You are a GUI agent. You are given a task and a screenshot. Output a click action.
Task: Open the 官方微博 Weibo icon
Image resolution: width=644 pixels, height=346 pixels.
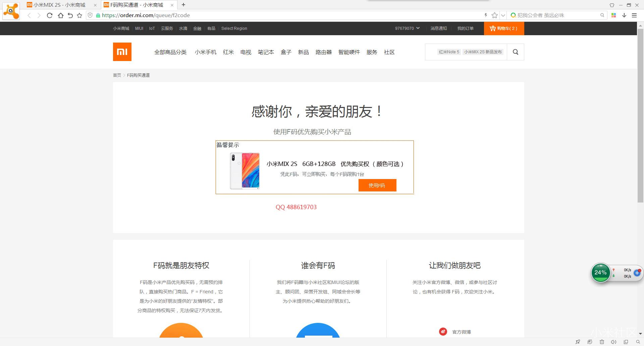coord(443,332)
